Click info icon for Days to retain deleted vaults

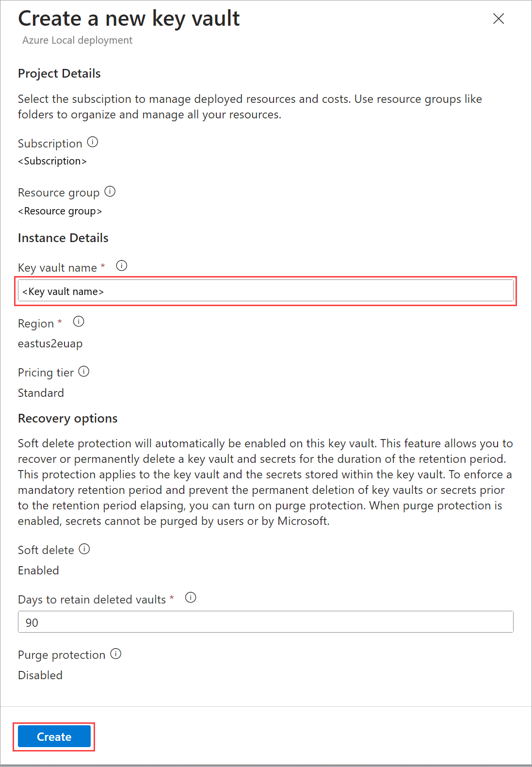191,598
